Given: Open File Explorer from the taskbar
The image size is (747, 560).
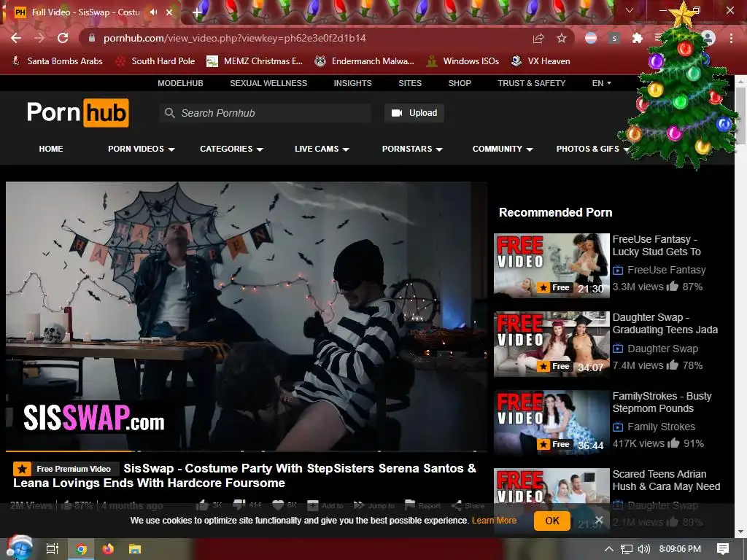Looking at the screenshot, I should 135,549.
